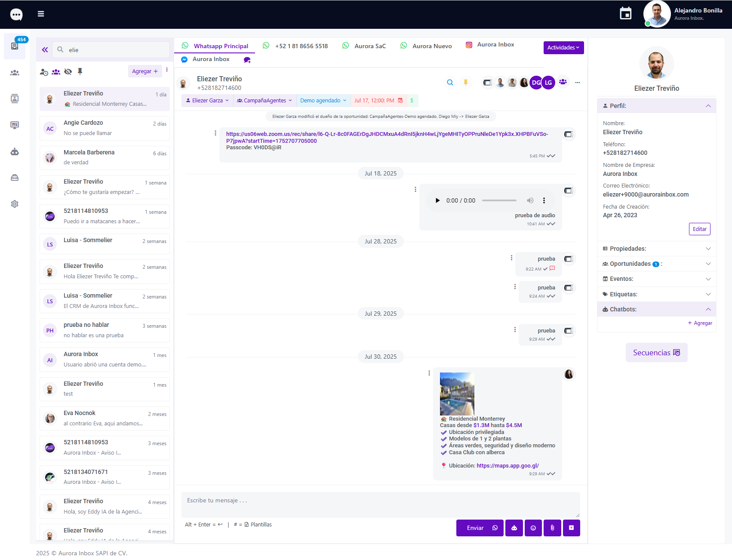
Task: Open Eva Nocnok conversation
Action: [x=105, y=418]
